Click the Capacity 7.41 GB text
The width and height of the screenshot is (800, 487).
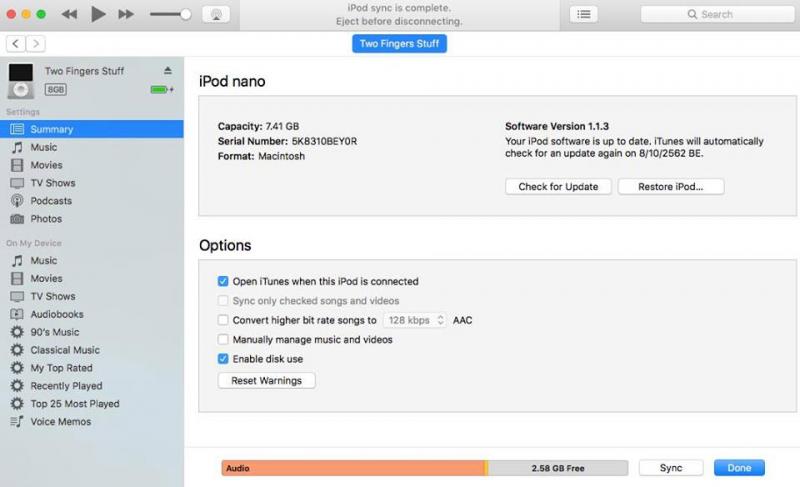[258, 126]
